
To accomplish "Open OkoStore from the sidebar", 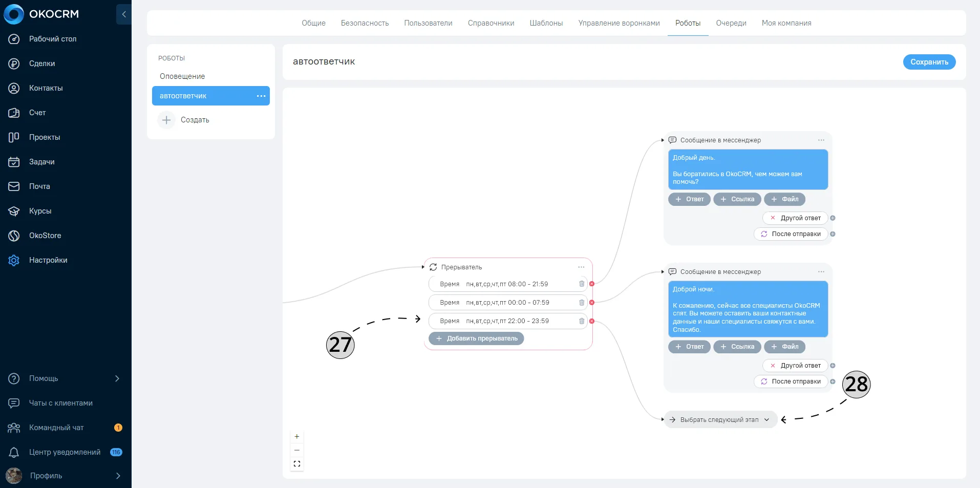I will [x=45, y=236].
